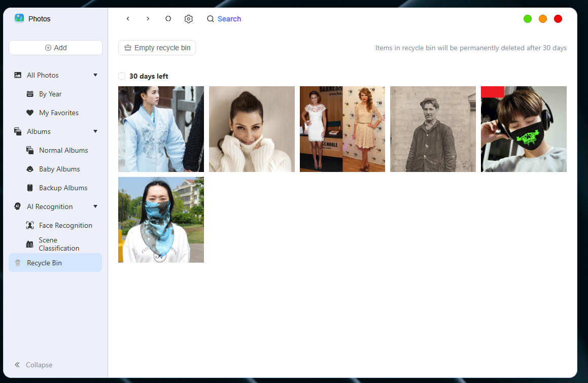Select the sepia photo of man in cap

[x=433, y=129]
